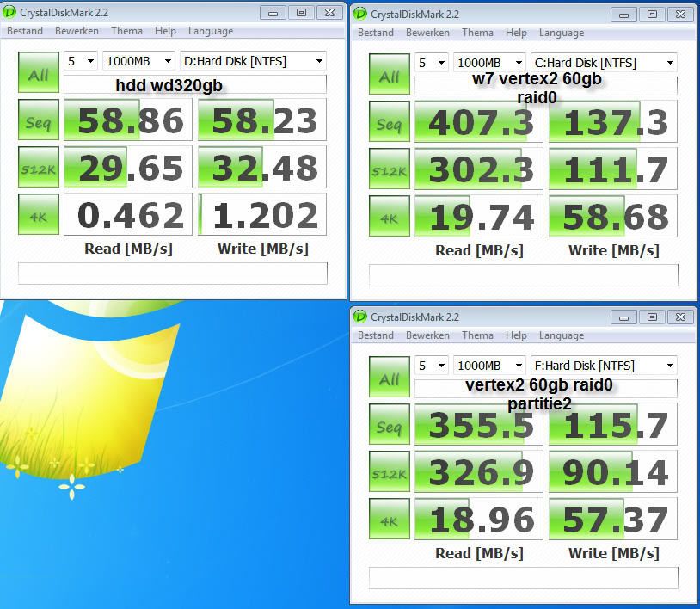This screenshot has width=700, height=609.
Task: Start 512K test in F: drive window
Action: point(390,471)
